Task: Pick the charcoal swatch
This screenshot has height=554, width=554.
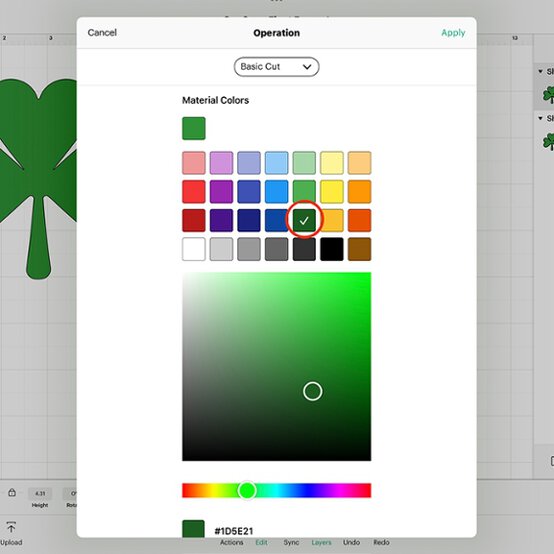Action: (x=304, y=249)
